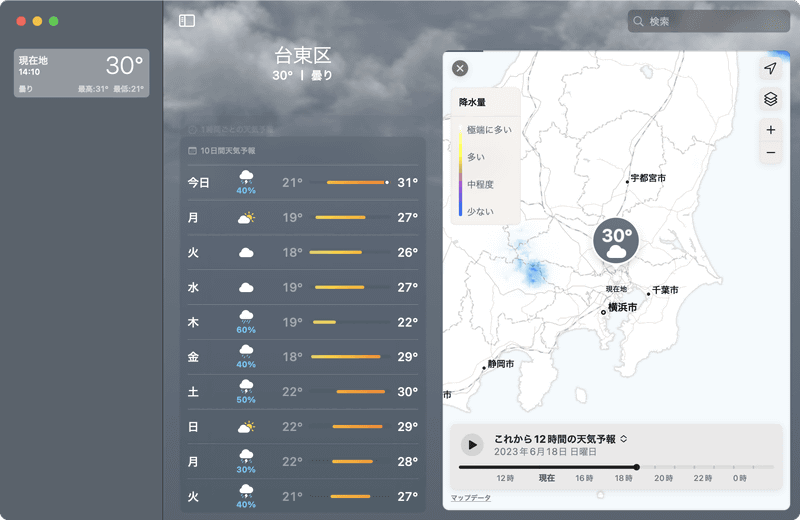This screenshot has height=520, width=800.
Task: Jump to 22時 on the forecast timeline
Action: pyautogui.click(x=703, y=478)
